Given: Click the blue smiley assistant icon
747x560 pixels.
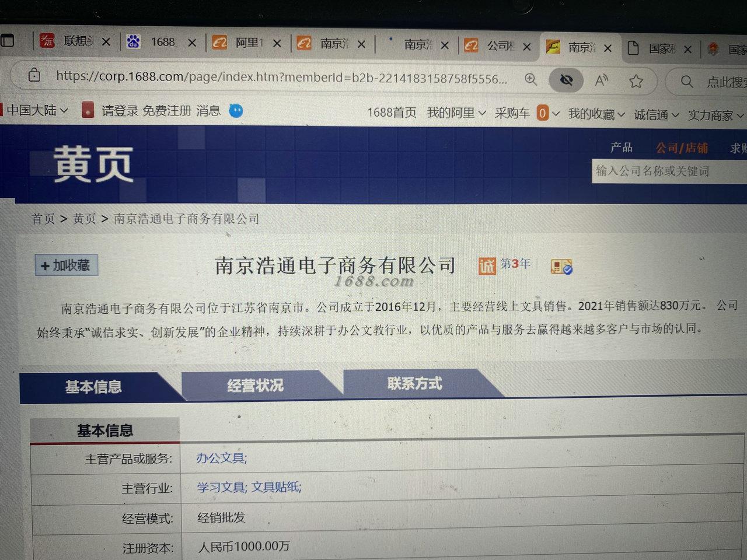Looking at the screenshot, I should coord(236,110).
